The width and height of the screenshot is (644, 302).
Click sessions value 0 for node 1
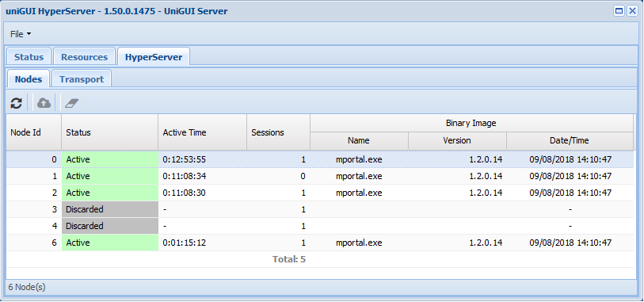(303, 176)
